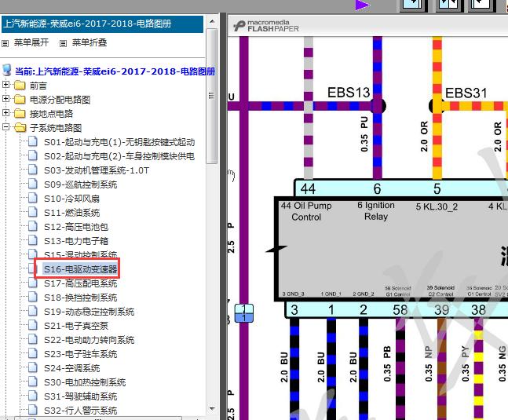508x420 pixels.
Task: Select S09-巡航控制系统 entry
Action: (x=80, y=184)
